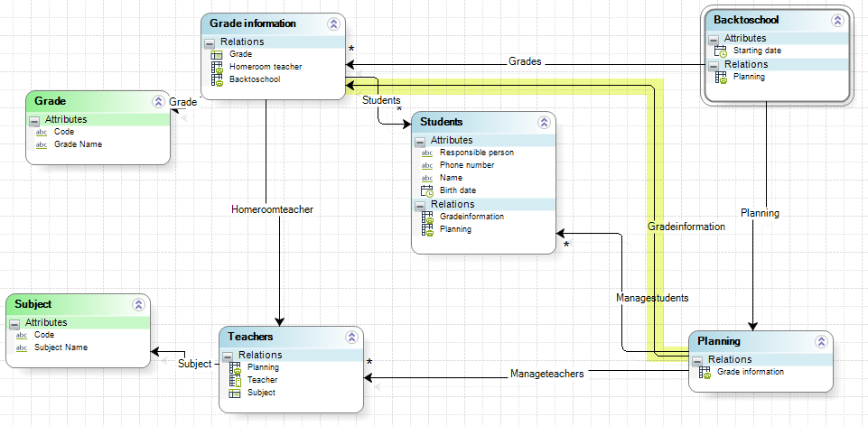
Task: Select the highlighted Gradeinformation relation label
Action: click(686, 227)
